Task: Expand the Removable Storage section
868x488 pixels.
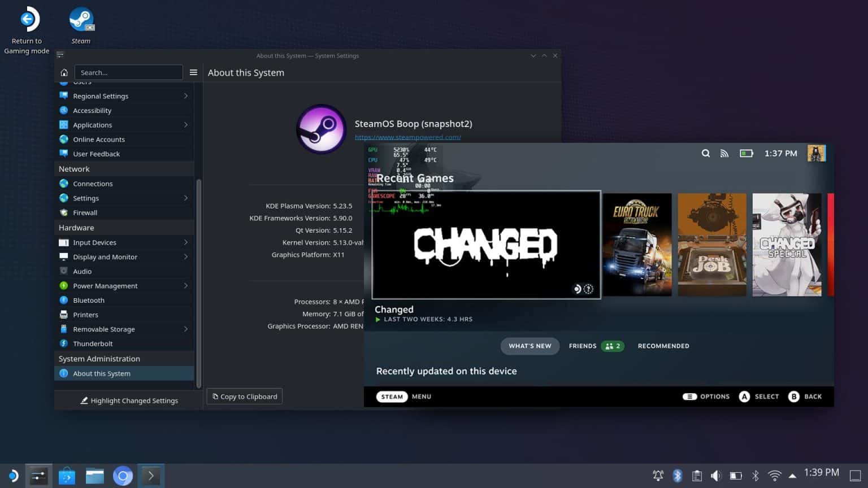Action: click(104, 329)
